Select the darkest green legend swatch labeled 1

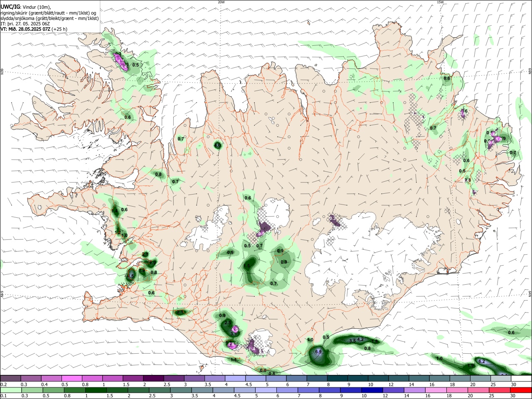point(96,390)
